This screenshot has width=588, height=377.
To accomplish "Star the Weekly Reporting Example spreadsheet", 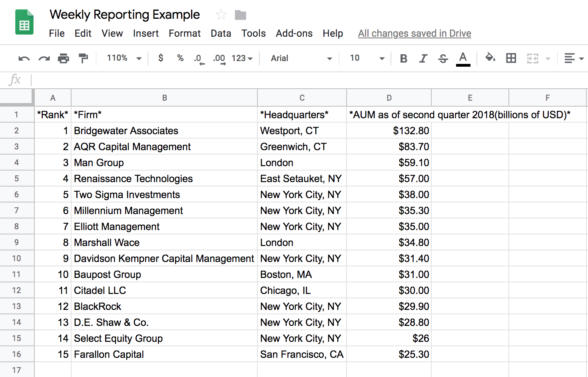I will 221,14.
